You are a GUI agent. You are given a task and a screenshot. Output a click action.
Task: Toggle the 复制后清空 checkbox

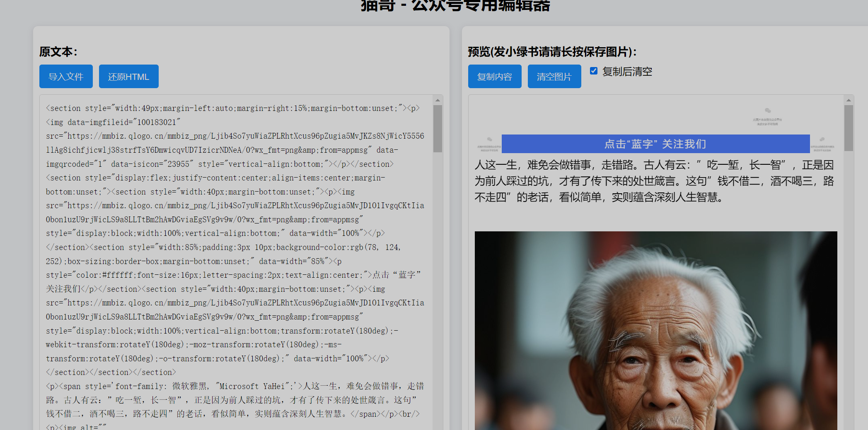point(594,71)
